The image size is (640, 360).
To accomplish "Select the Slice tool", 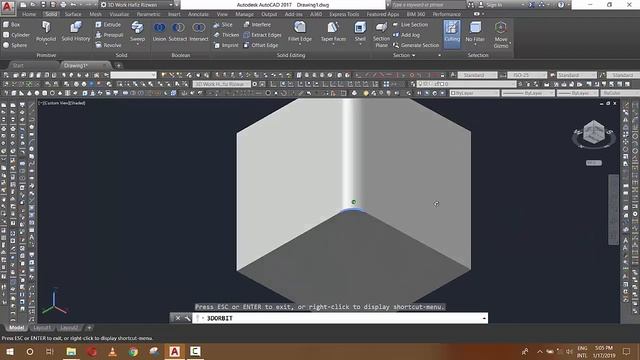I will click(x=223, y=24).
